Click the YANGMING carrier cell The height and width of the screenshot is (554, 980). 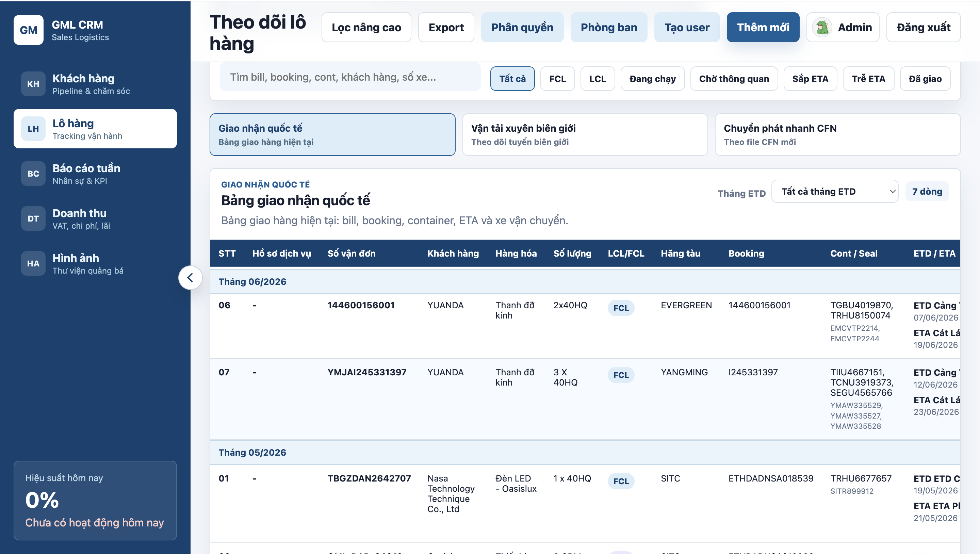click(684, 372)
